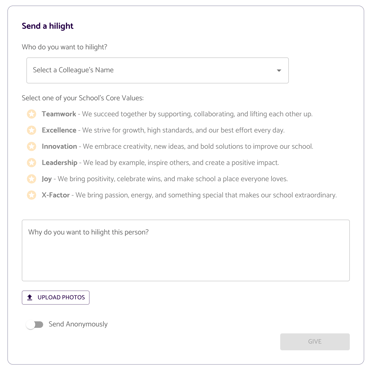Choose the Joy core value label

coord(47,179)
